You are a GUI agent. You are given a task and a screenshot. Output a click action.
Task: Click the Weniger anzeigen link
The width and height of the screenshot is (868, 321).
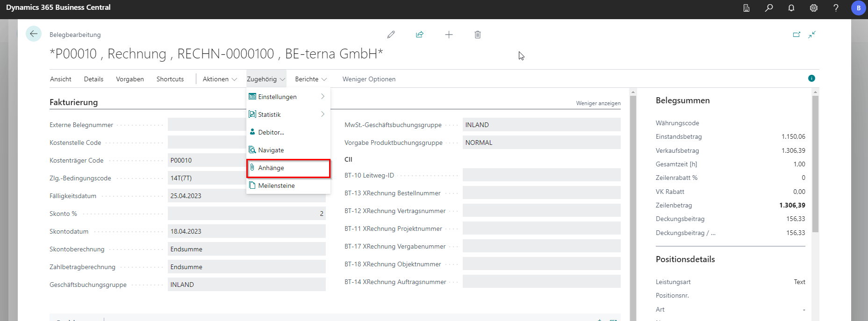[x=598, y=103]
